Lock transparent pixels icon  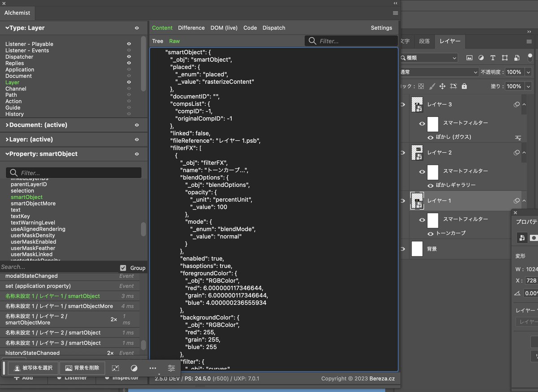[421, 86]
